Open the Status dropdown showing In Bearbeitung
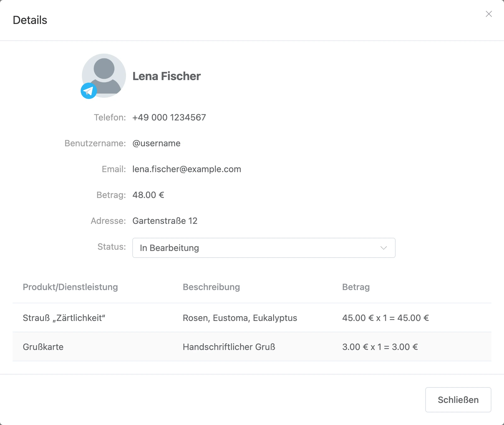The height and width of the screenshot is (425, 504). pyautogui.click(x=264, y=248)
